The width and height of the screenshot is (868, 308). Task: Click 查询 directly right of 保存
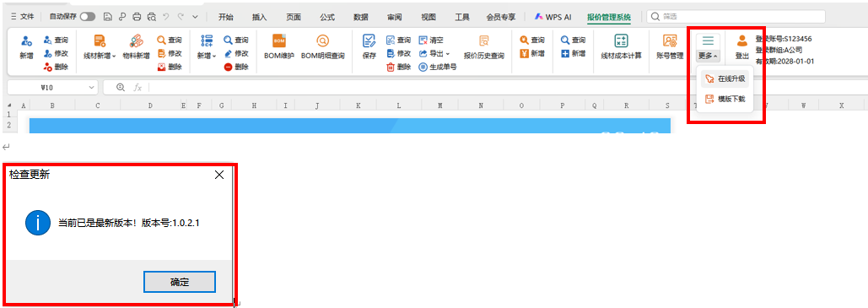click(x=398, y=40)
